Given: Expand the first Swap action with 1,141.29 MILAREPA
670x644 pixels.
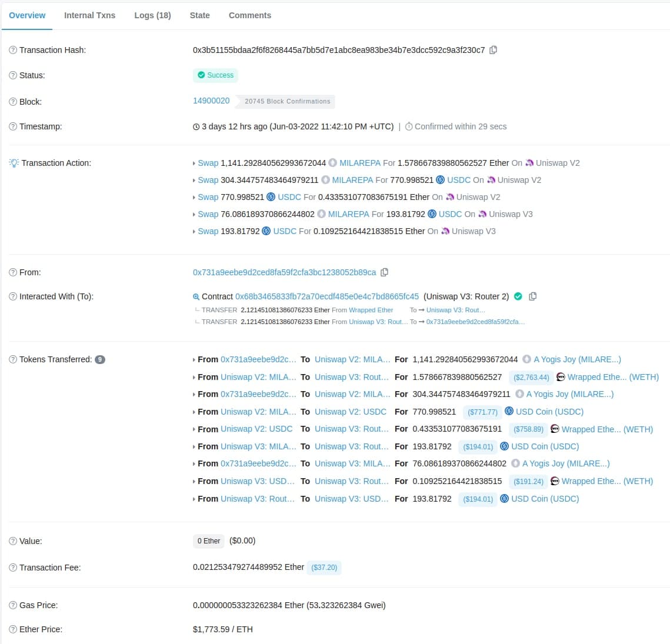Looking at the screenshot, I should tap(194, 163).
